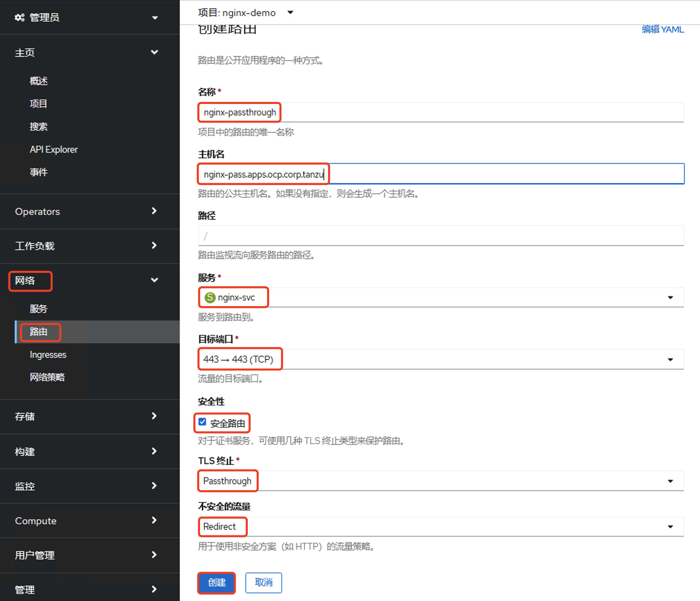Click the chevron arrow next to Operators
This screenshot has height=601, width=700.
coord(154,211)
